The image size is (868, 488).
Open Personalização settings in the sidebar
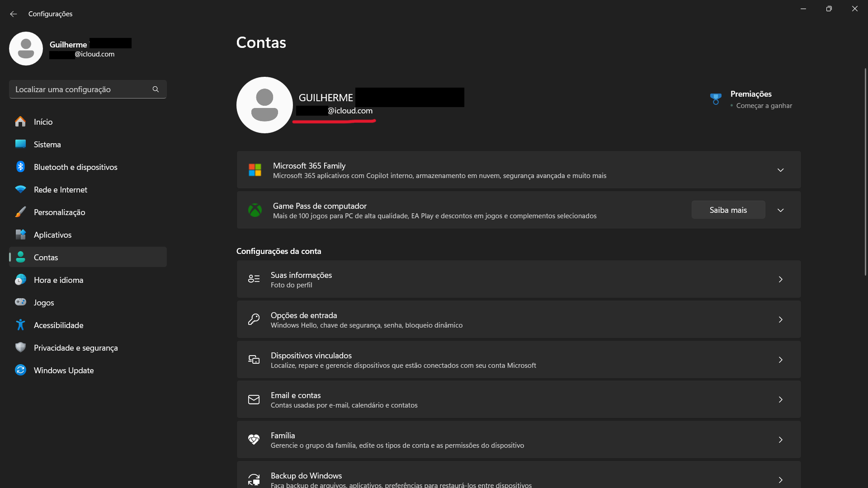coord(59,212)
